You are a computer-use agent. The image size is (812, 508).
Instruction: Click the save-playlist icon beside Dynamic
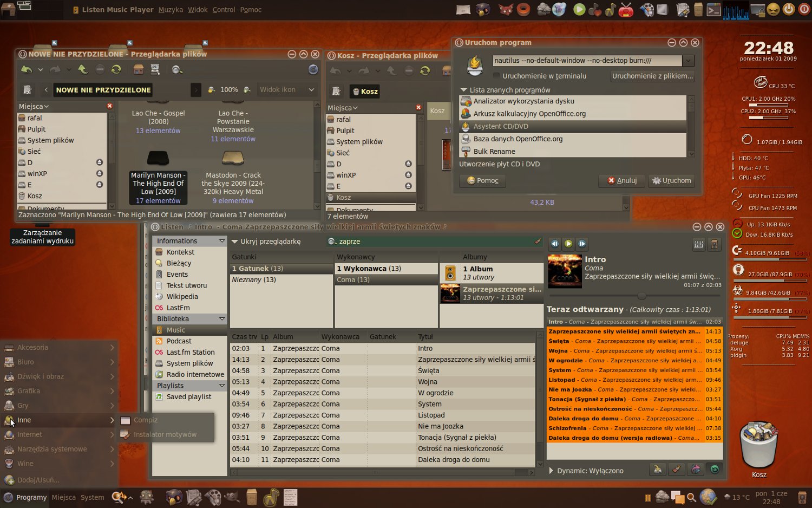[658, 470]
